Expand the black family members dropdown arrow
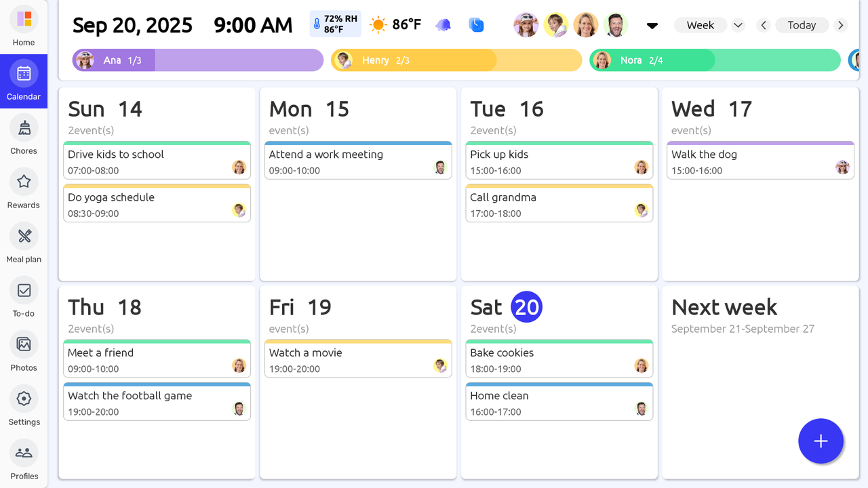Image resolution: width=868 pixels, height=488 pixels. coord(652,26)
